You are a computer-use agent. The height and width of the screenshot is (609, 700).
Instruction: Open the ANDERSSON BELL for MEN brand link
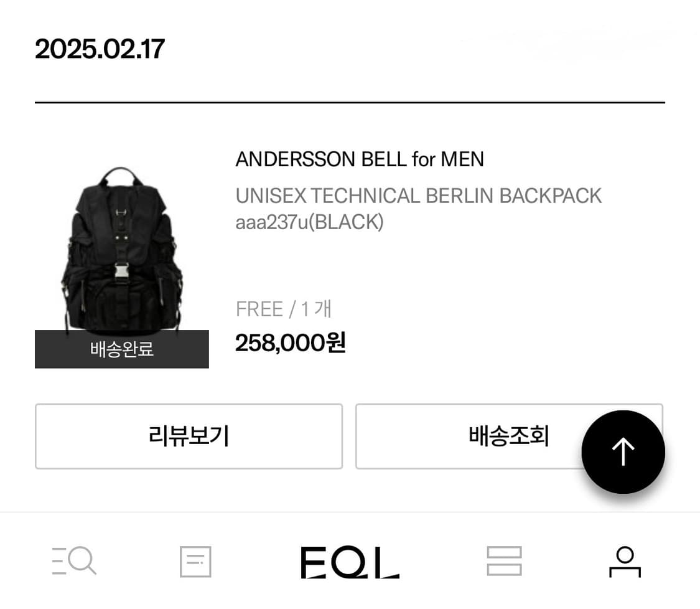tap(360, 159)
